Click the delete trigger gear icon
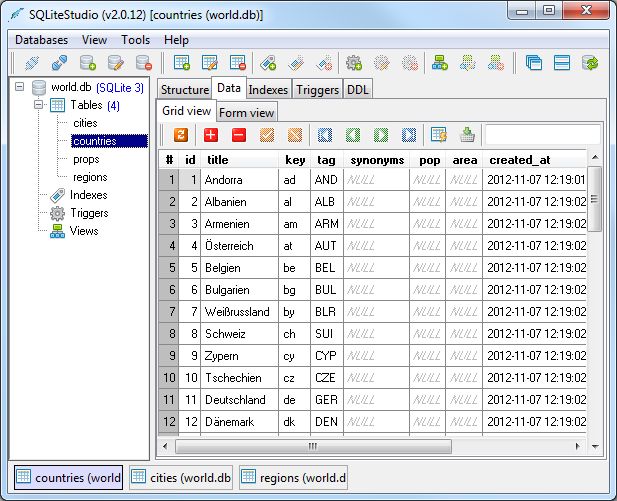The height and width of the screenshot is (501, 617). pyautogui.click(x=410, y=63)
